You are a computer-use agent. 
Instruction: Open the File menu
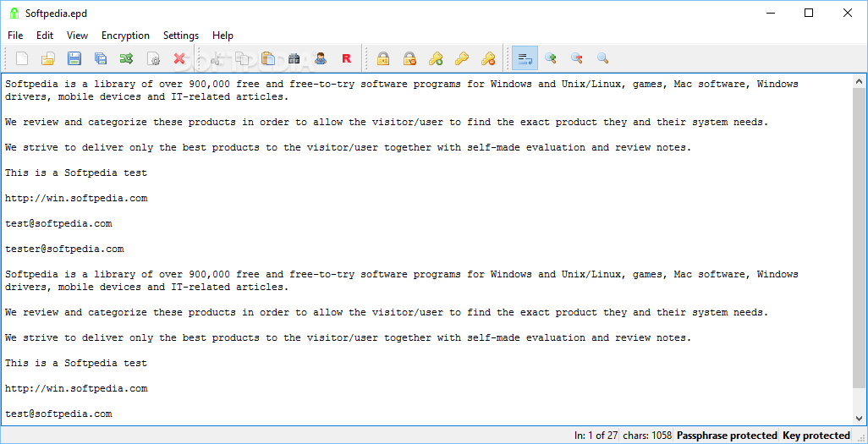tap(15, 36)
